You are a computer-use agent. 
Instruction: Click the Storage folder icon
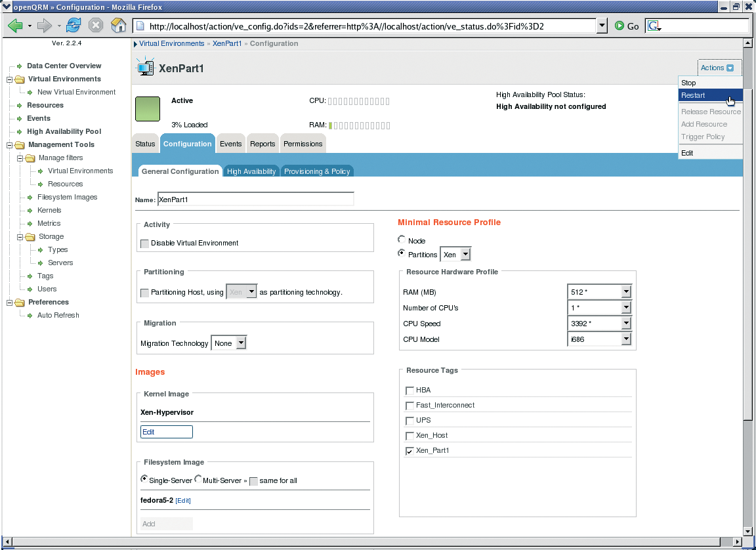pos(30,237)
